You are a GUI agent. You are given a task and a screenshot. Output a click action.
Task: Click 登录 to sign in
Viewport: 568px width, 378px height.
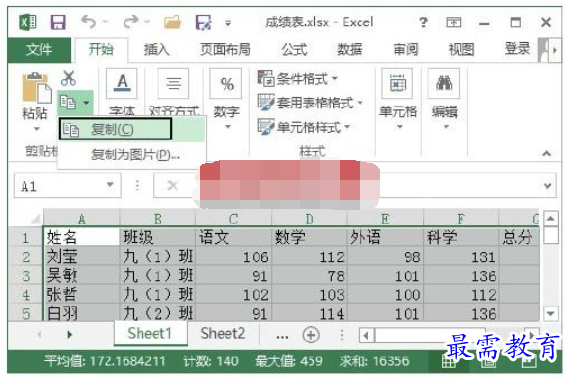click(517, 49)
